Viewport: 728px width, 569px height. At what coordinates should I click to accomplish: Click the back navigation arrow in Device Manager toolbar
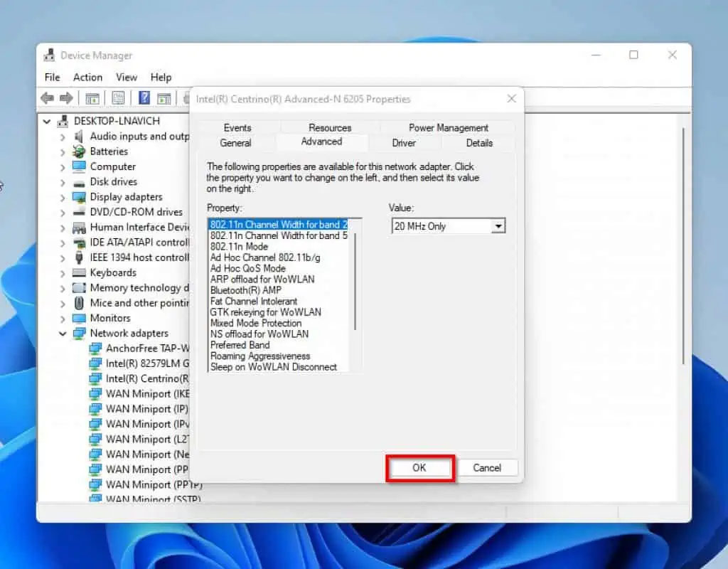pos(48,97)
